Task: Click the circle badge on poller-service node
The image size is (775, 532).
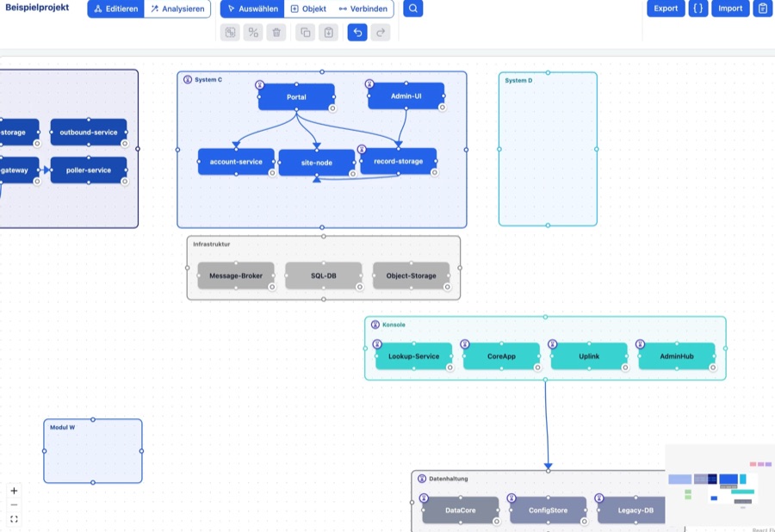Action: 125,182
